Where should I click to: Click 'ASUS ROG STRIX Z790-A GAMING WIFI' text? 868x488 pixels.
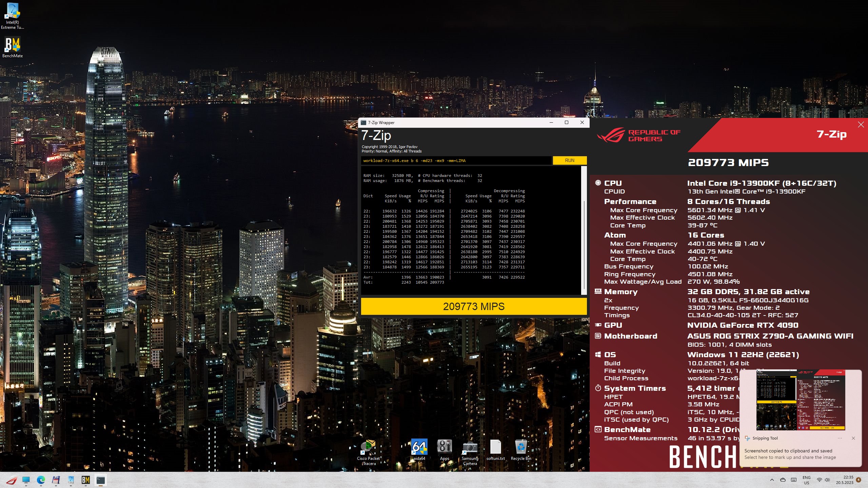[770, 336]
